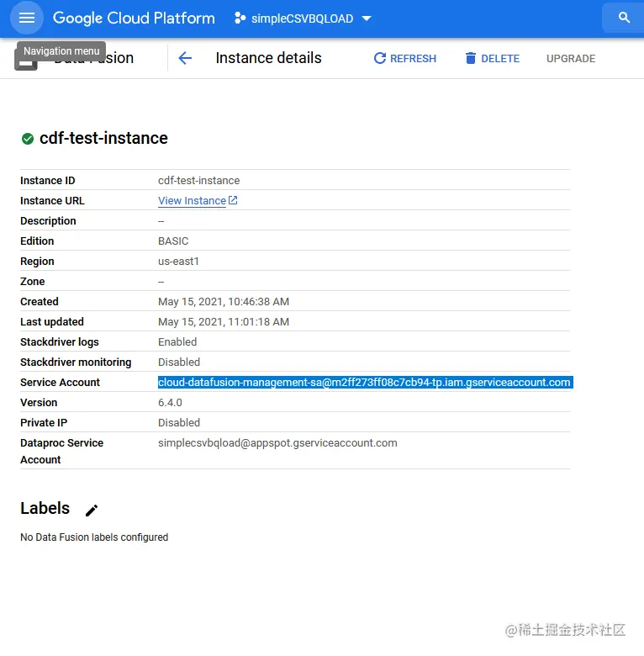Open the simpleCSVBQLOAD project selector
This screenshot has height=656, width=644.
(303, 19)
